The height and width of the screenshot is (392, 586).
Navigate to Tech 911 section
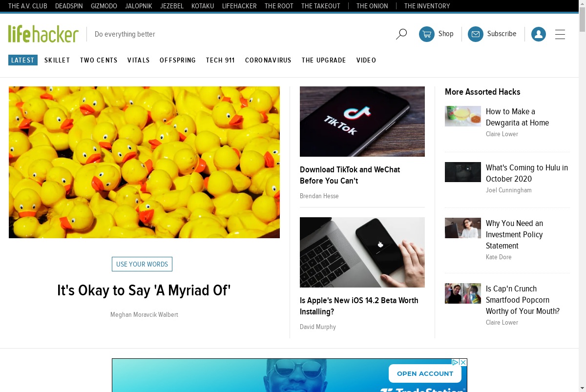pos(220,60)
